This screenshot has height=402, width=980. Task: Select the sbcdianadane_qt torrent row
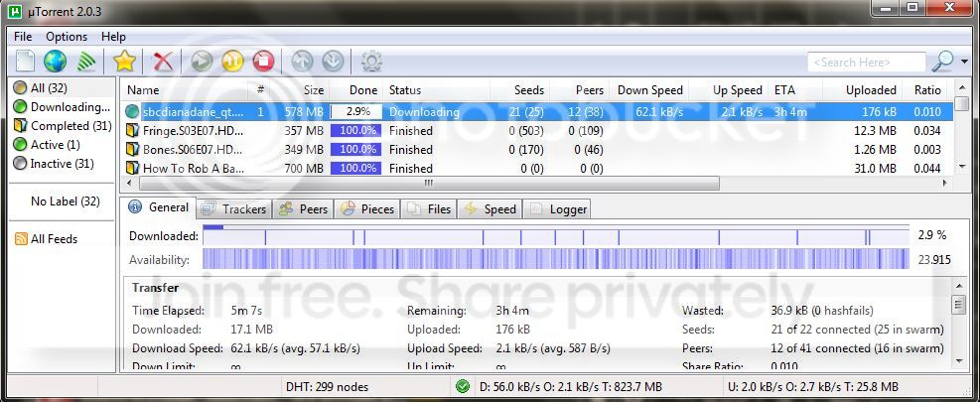(x=537, y=112)
